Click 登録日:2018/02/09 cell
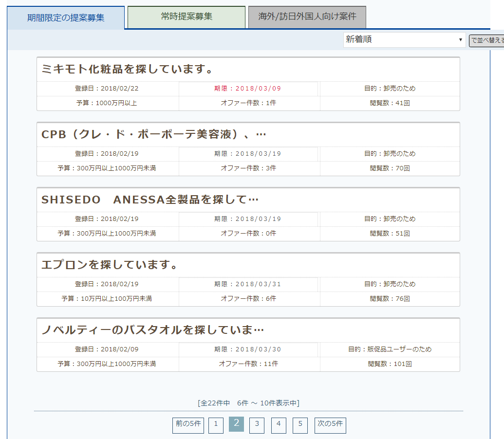 [x=107, y=349]
